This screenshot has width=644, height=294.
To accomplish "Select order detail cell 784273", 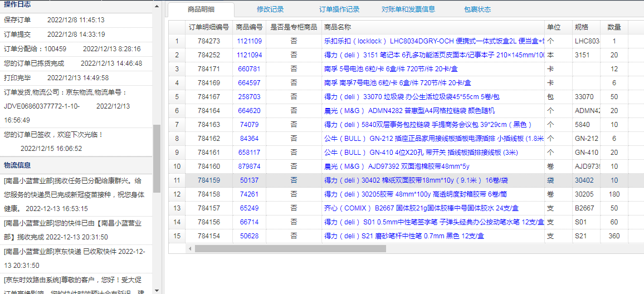I will click(x=209, y=41).
